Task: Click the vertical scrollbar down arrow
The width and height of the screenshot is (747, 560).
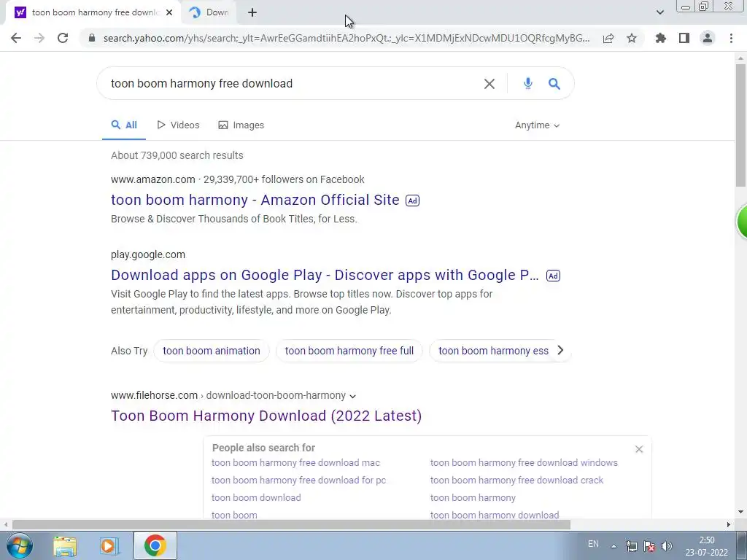Action: point(740,513)
